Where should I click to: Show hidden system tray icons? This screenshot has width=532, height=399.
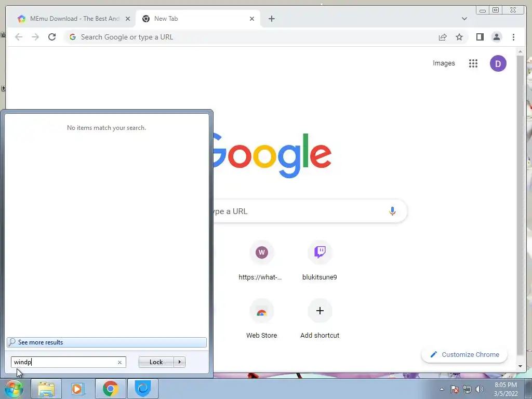click(x=442, y=389)
